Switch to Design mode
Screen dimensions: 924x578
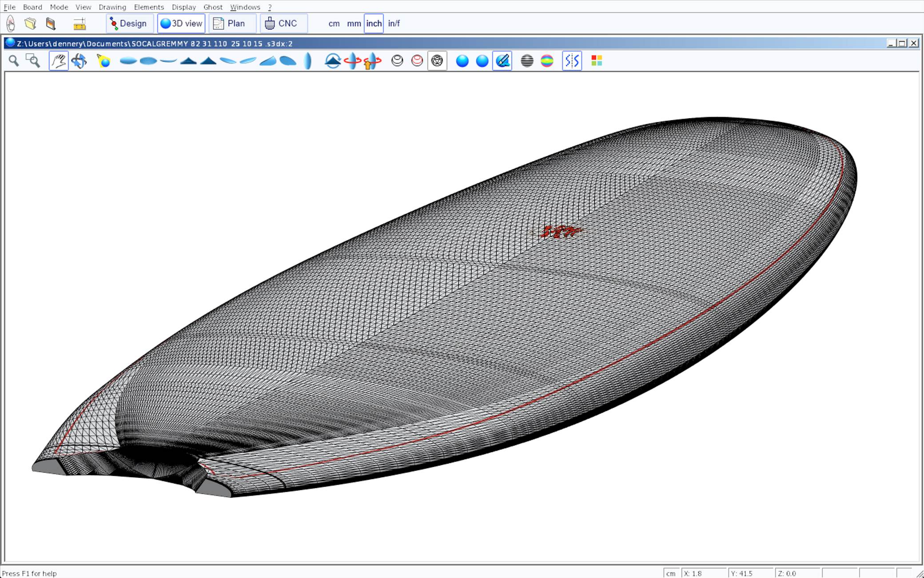click(x=129, y=24)
